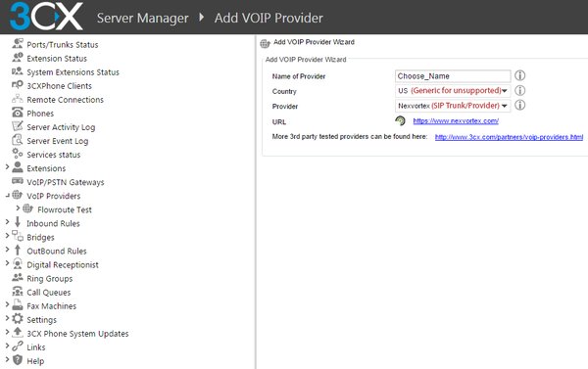Click the System Extensions Status icon
The width and height of the screenshot is (588, 369).
click(x=18, y=71)
